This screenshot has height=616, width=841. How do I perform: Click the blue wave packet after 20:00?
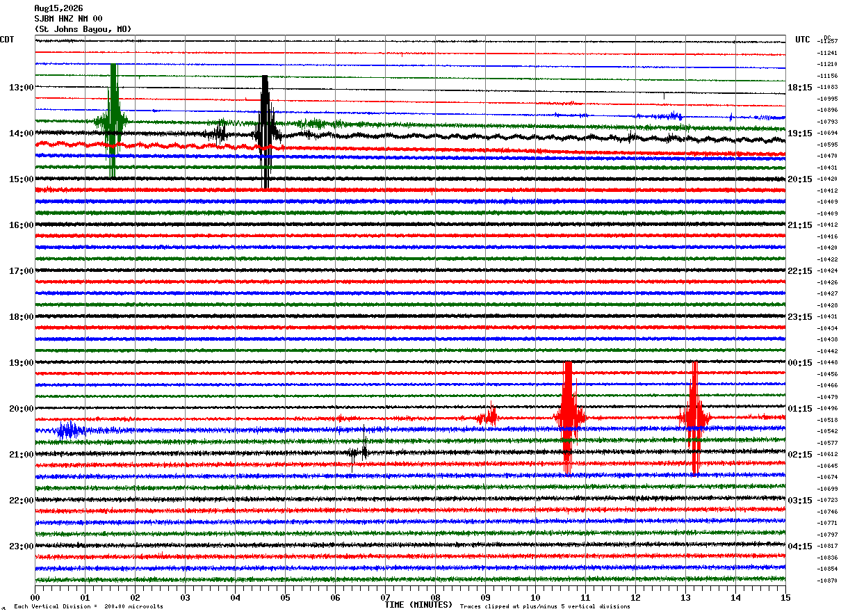click(x=70, y=430)
